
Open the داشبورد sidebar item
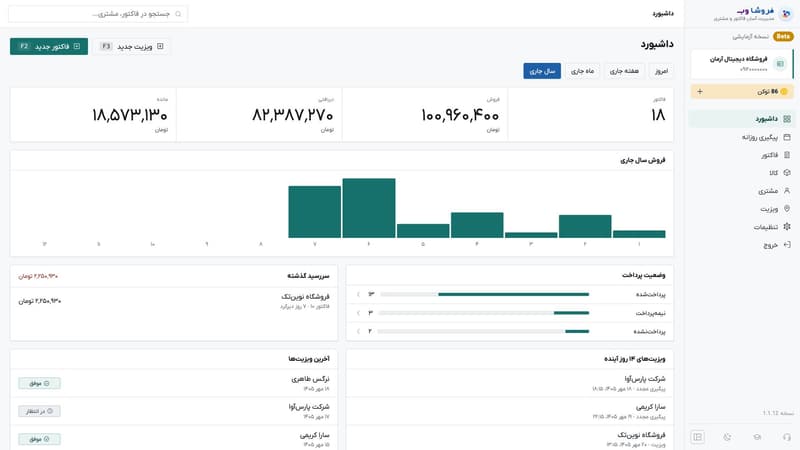pos(741,119)
